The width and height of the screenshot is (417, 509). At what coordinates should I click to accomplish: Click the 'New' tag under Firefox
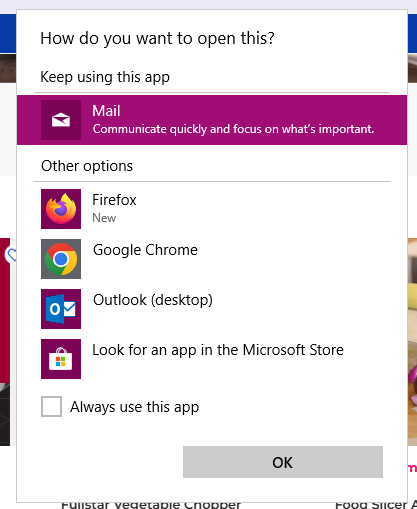(x=104, y=218)
